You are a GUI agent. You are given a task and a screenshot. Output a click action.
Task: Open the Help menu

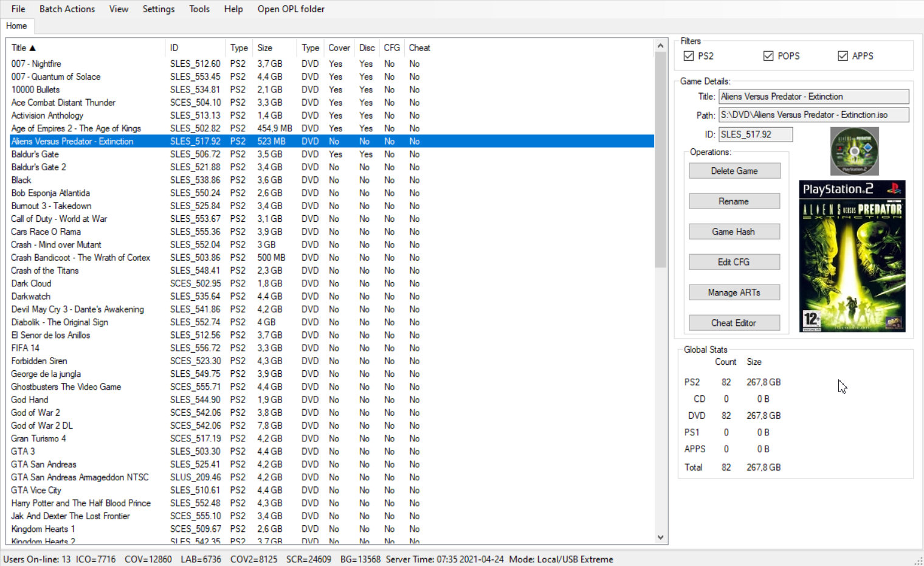(x=233, y=9)
